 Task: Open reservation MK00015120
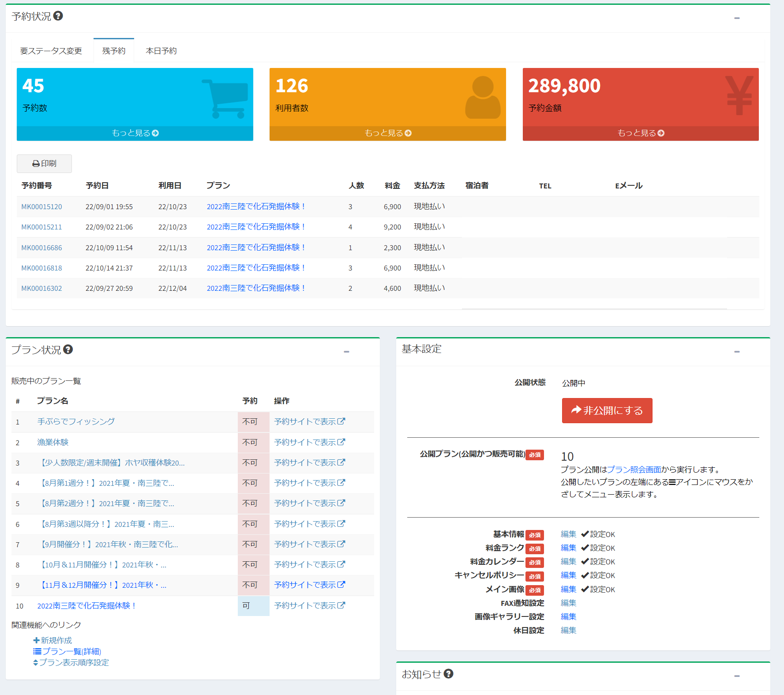(41, 207)
